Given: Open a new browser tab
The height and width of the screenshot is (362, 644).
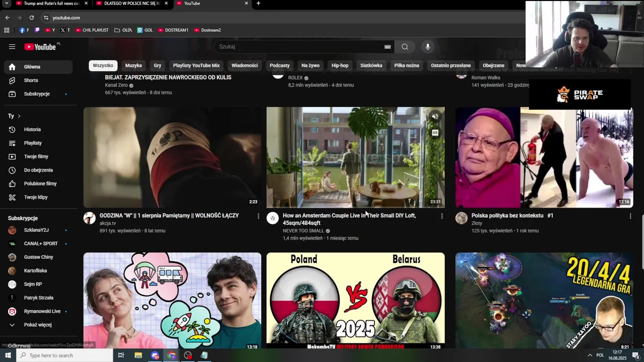Looking at the screenshot, I should coord(258,4).
